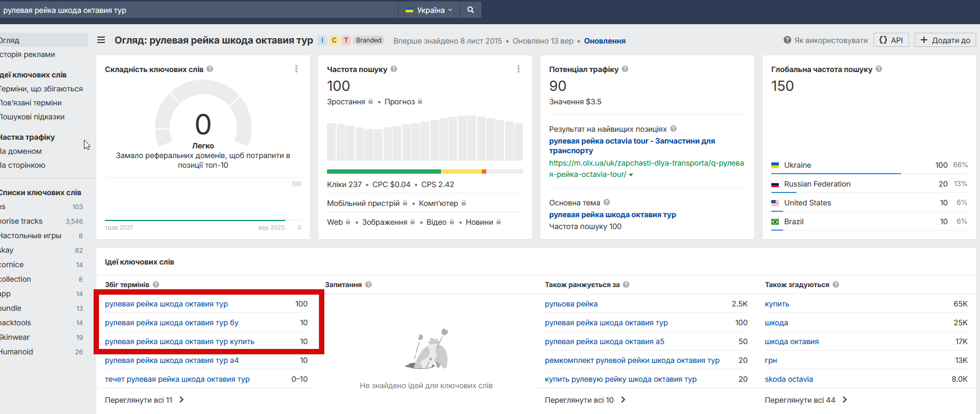The height and width of the screenshot is (414, 980).
Task: Click the Оновлення link
Action: 605,41
